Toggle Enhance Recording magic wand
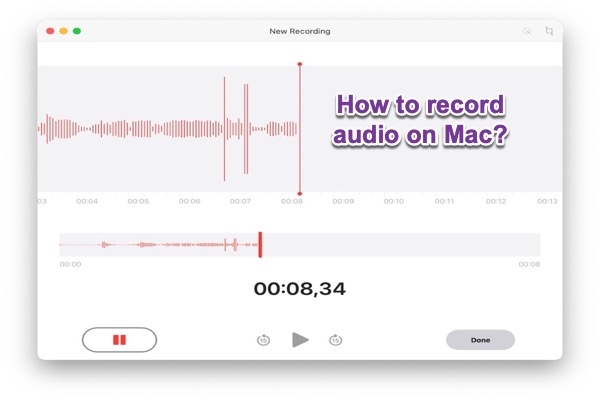Screen dimensions: 600x400 526,31
